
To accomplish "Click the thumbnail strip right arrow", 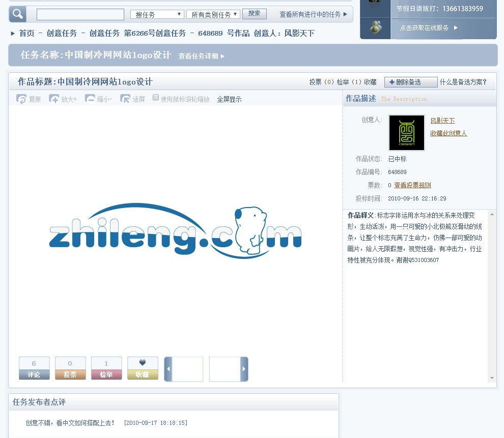I will (x=244, y=369).
